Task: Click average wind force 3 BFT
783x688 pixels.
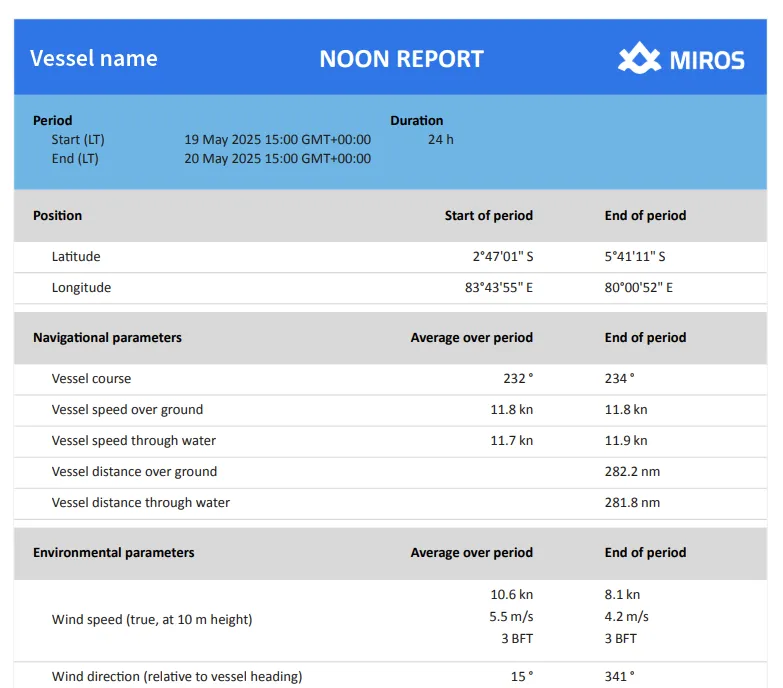Action: point(517,639)
